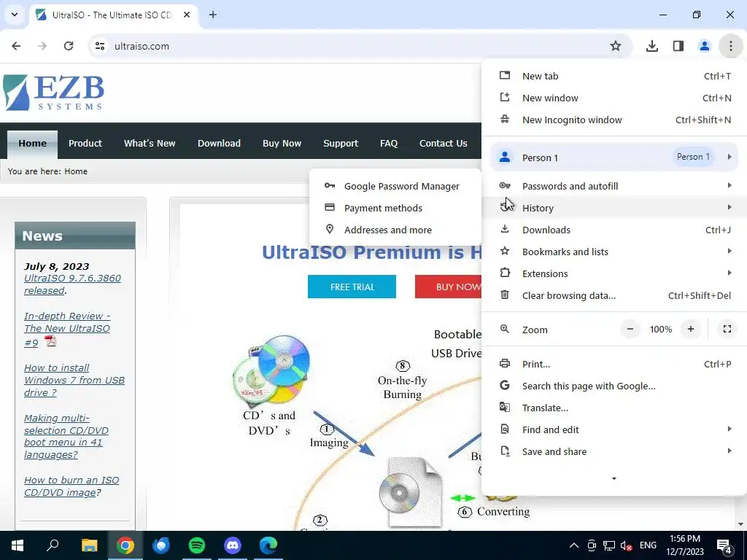Open How to burn an ISO link
The height and width of the screenshot is (560, 747).
pyautogui.click(x=71, y=486)
